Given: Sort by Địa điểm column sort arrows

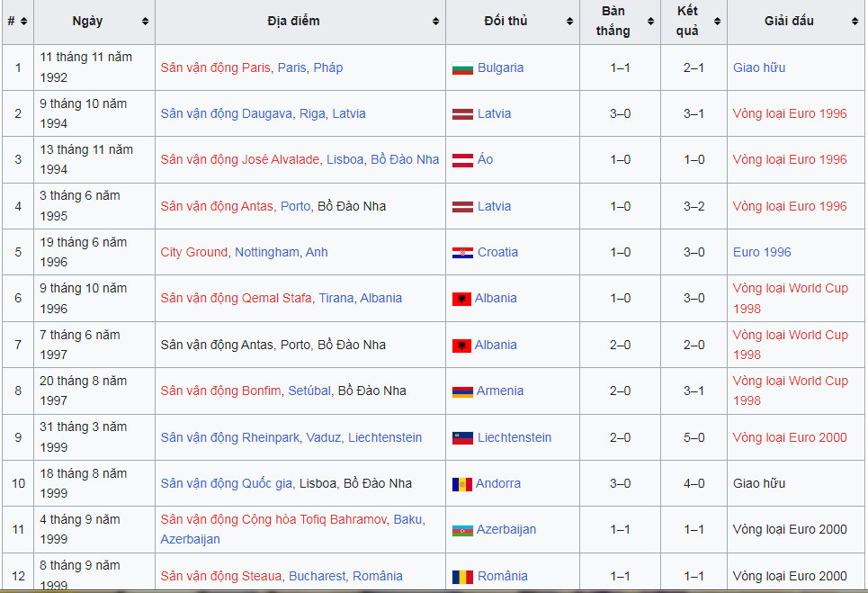Looking at the screenshot, I should coord(435,22).
